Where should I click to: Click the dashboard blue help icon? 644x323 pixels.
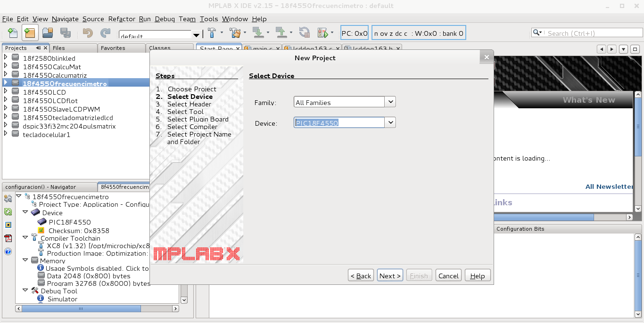tap(8, 251)
